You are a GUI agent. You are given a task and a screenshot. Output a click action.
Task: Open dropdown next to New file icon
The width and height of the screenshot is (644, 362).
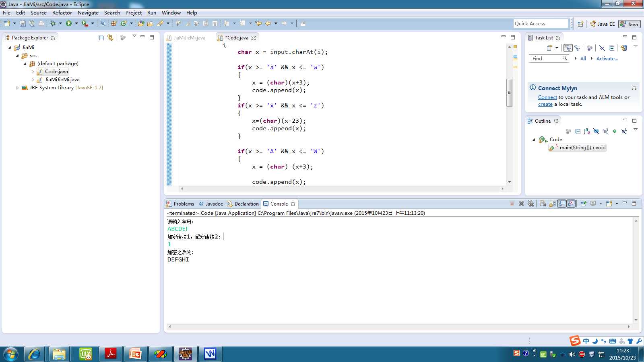(x=14, y=24)
